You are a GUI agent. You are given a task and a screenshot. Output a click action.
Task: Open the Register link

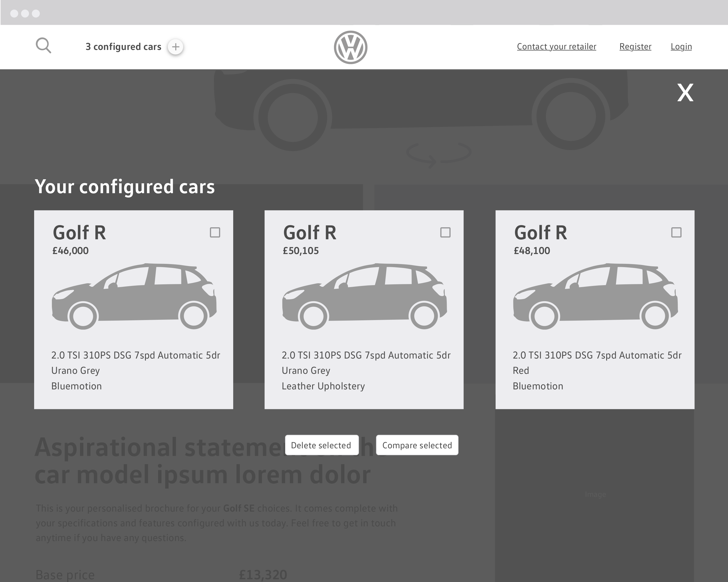point(635,47)
